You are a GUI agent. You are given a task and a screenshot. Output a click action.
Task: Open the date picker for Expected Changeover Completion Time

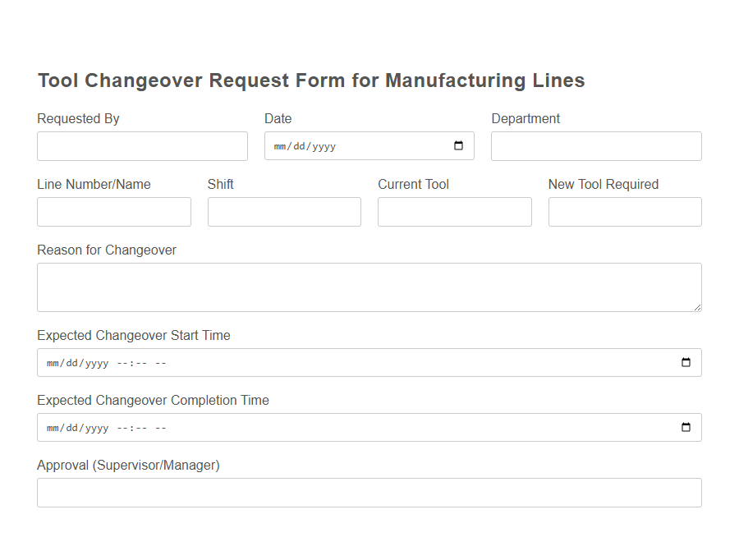click(686, 427)
